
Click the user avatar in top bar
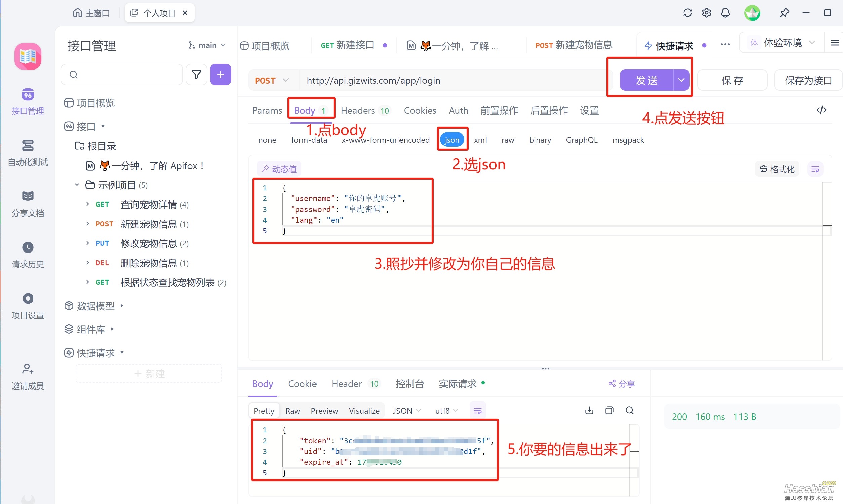[x=752, y=13]
